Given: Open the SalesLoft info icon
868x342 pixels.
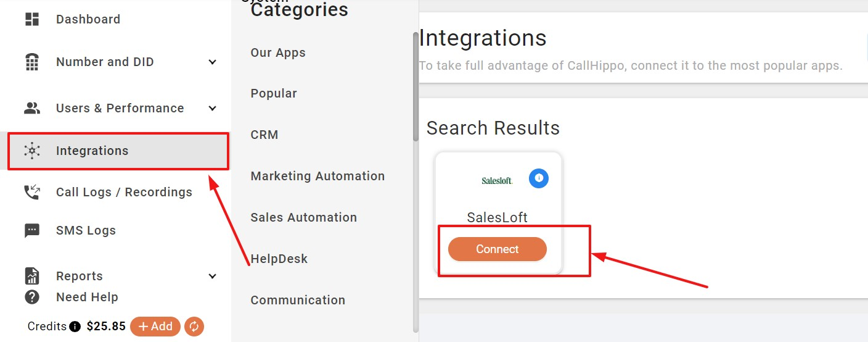Looking at the screenshot, I should point(539,178).
